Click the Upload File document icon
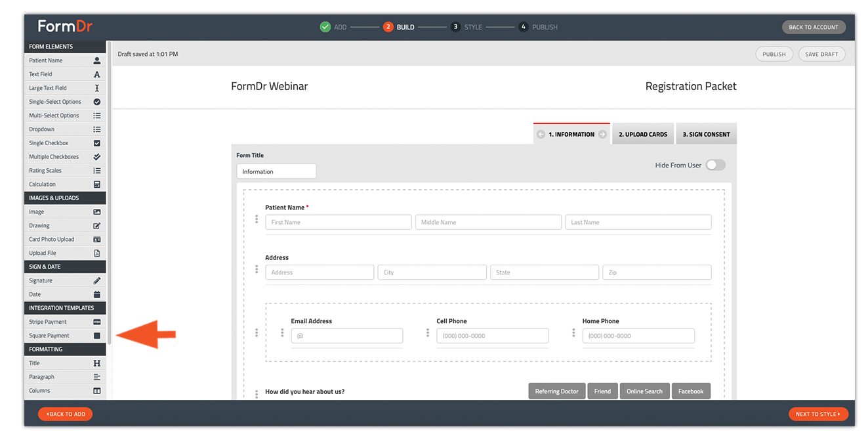Screen dimensions: 868x444 [x=97, y=254]
